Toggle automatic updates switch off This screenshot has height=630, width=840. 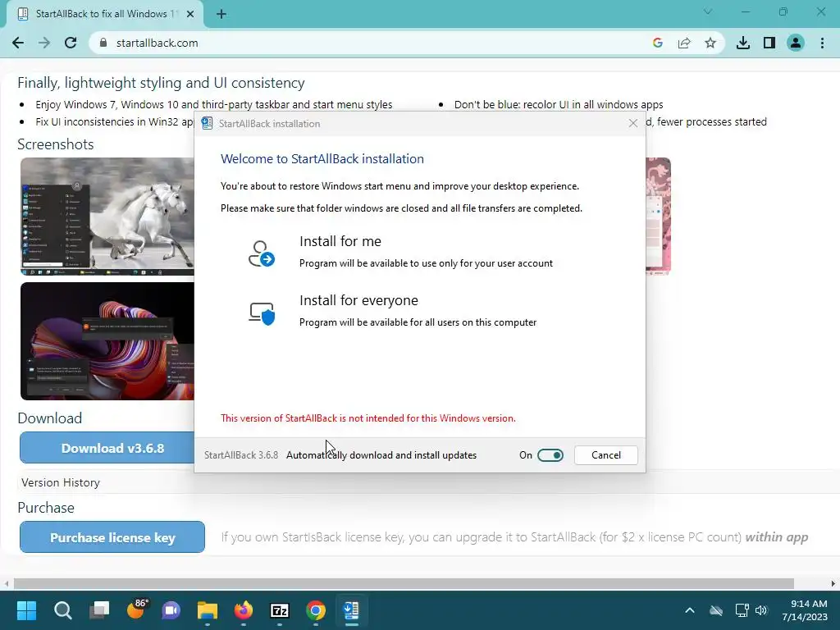(x=550, y=455)
